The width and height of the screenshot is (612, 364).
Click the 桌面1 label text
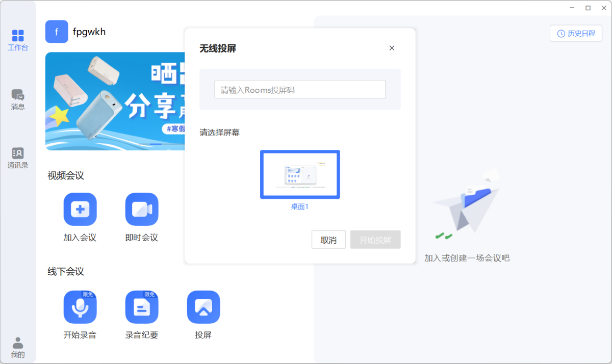point(300,206)
